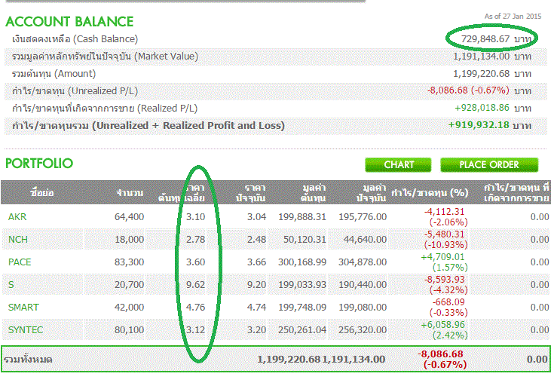The height and width of the screenshot is (392, 554).
Task: Click SMART market value 199,080.00
Action: (363, 307)
